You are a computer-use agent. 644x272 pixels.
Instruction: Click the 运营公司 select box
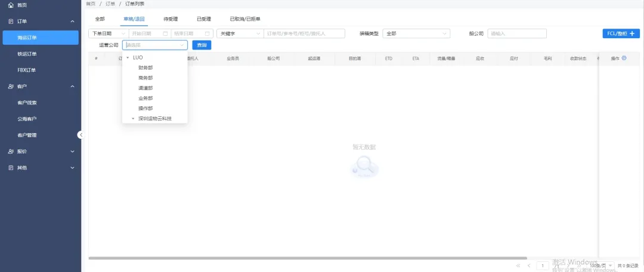pyautogui.click(x=155, y=45)
